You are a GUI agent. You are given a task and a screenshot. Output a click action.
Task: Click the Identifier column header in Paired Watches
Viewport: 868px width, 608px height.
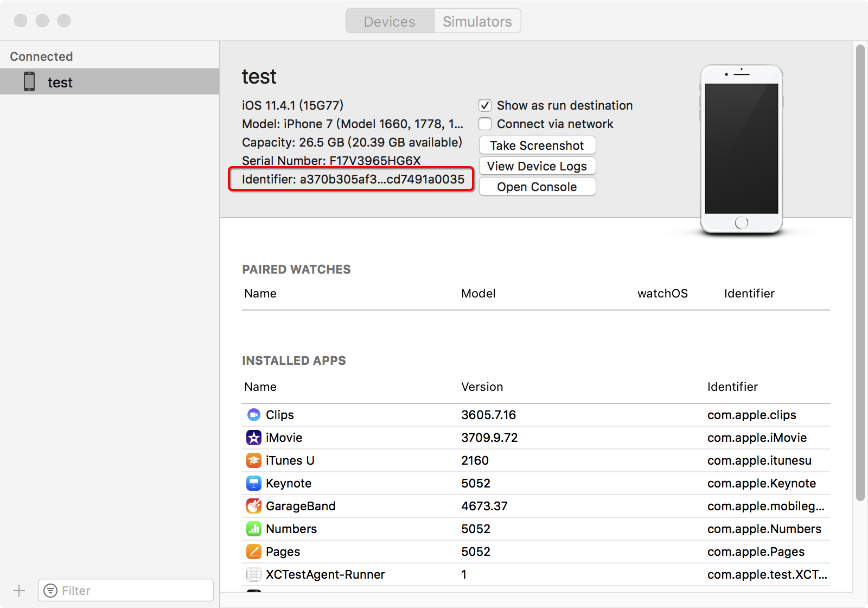point(749,294)
